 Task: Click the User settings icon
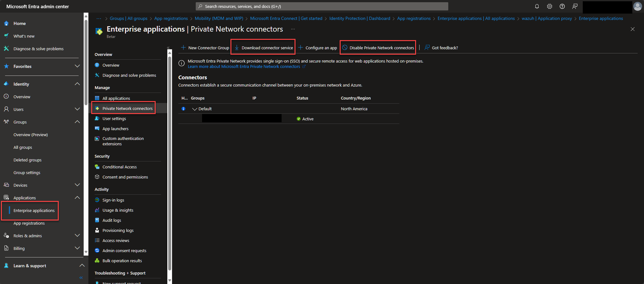pos(97,118)
